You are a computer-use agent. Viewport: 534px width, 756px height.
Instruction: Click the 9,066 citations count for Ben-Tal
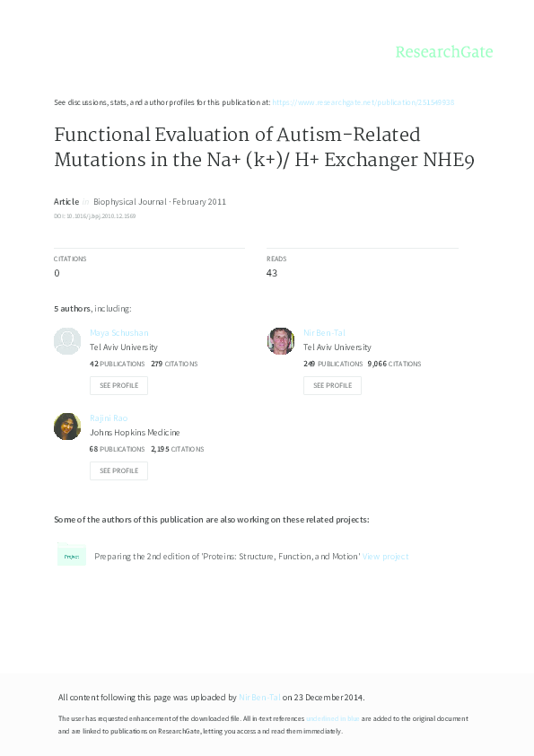(377, 363)
